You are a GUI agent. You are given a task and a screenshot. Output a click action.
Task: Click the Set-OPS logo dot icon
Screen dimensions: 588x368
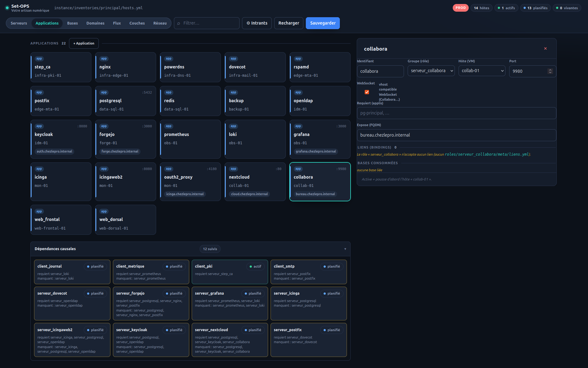(x=7, y=8)
